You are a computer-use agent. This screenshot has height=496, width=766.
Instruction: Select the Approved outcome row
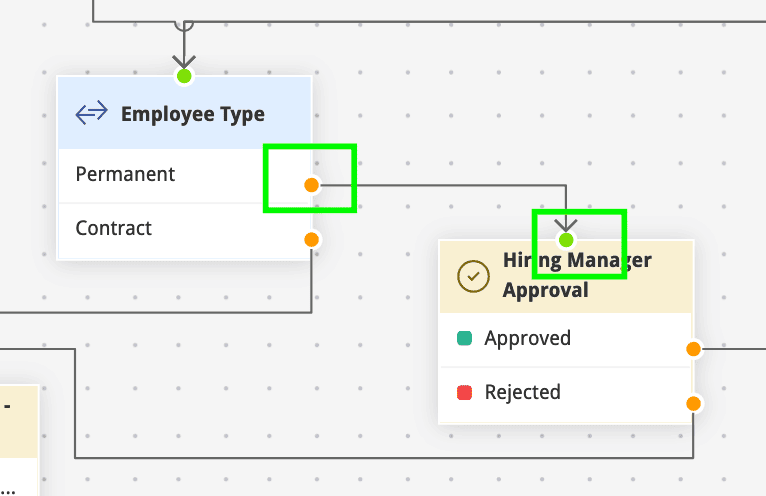click(x=560, y=339)
